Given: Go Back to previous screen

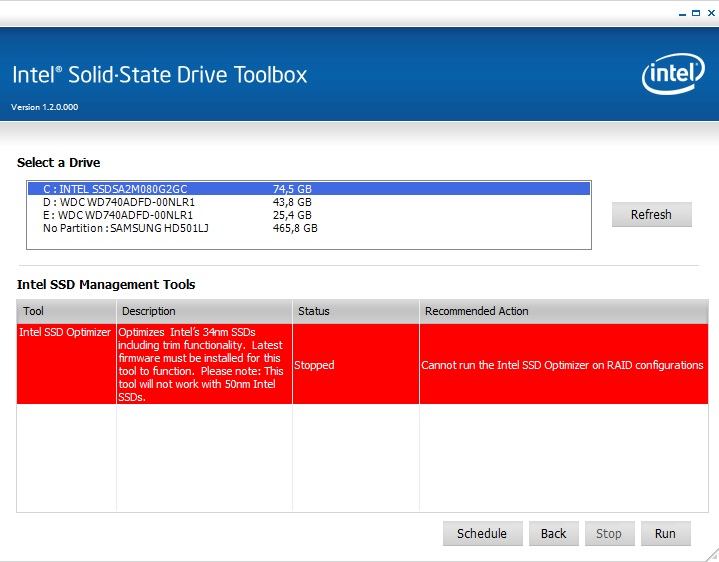Looking at the screenshot, I should [553, 534].
